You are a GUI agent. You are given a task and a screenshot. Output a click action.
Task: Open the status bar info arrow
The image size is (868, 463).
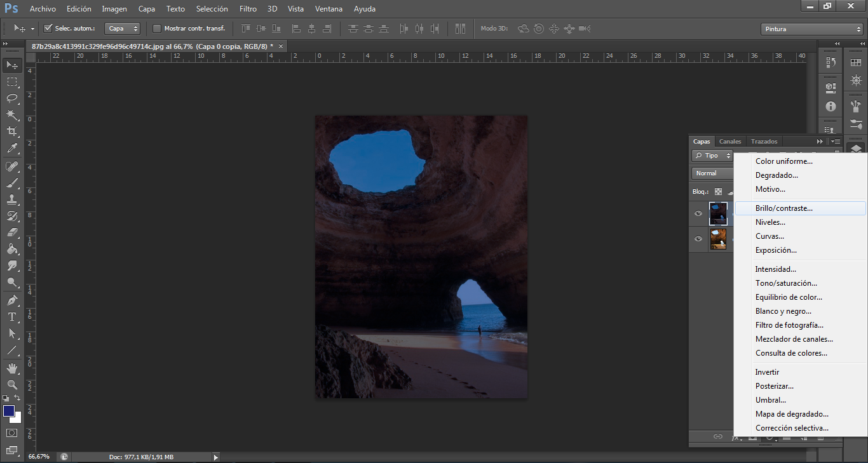(x=216, y=457)
